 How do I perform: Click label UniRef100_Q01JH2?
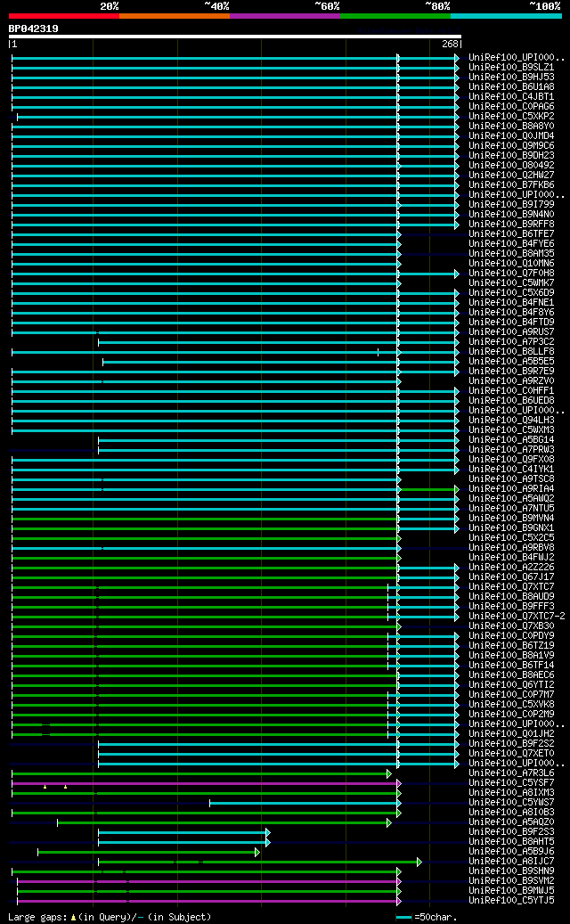click(x=511, y=733)
